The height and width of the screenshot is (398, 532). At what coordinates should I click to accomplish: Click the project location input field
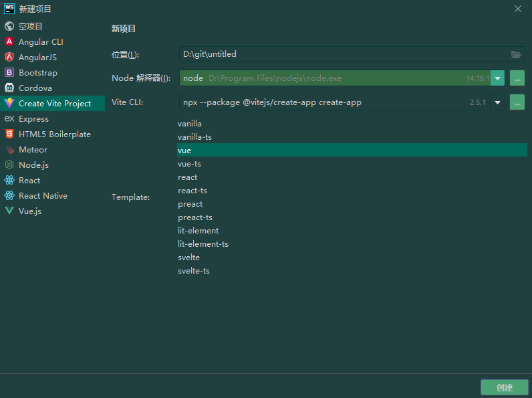341,54
